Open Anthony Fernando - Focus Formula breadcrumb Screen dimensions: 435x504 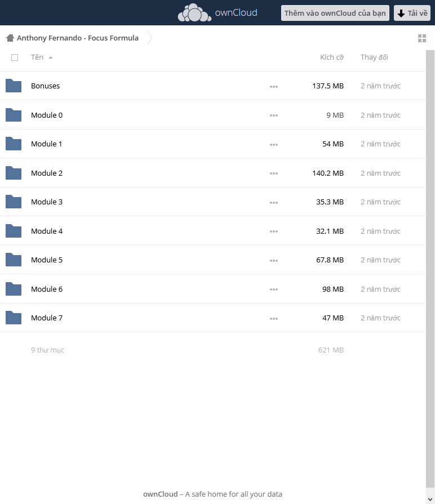pyautogui.click(x=78, y=38)
